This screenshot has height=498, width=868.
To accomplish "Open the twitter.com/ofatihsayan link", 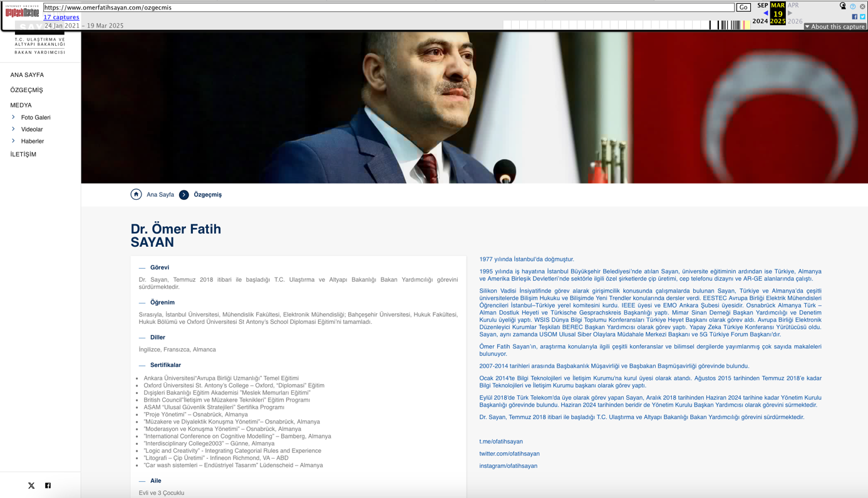I will (x=509, y=454).
